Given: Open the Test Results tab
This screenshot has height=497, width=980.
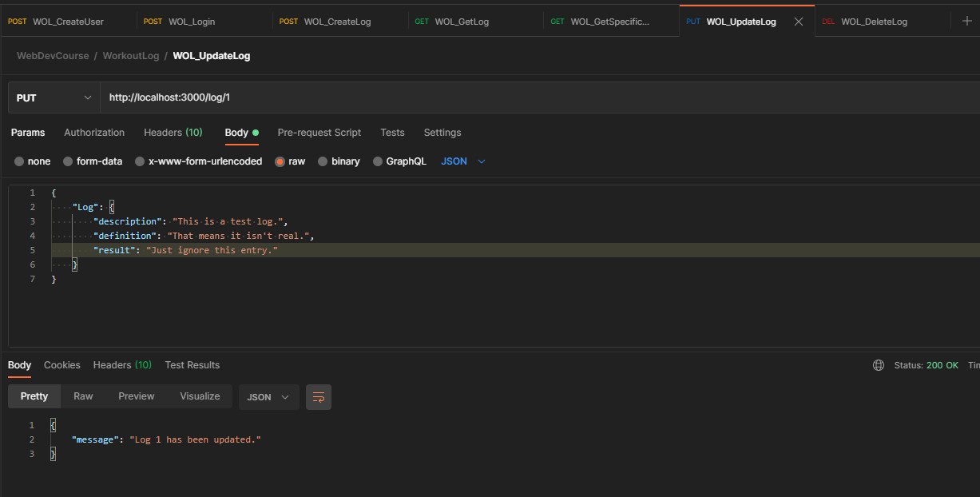Looking at the screenshot, I should (x=192, y=365).
